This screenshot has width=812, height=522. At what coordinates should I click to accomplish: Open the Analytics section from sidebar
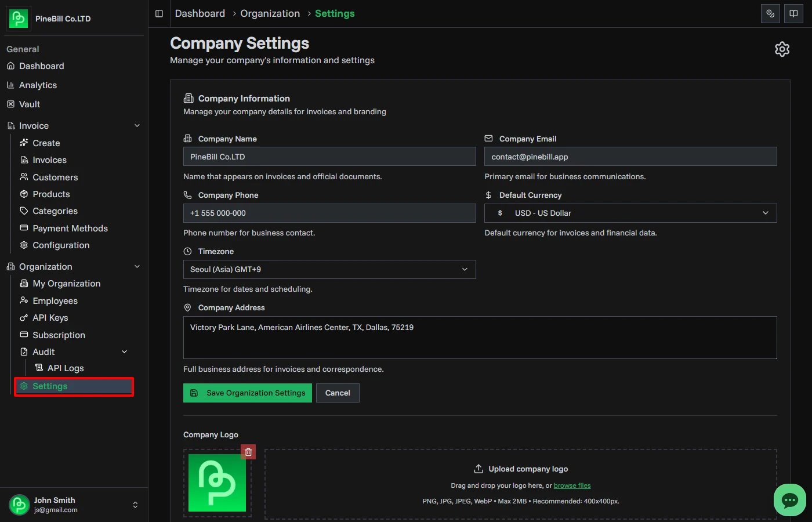(x=38, y=85)
